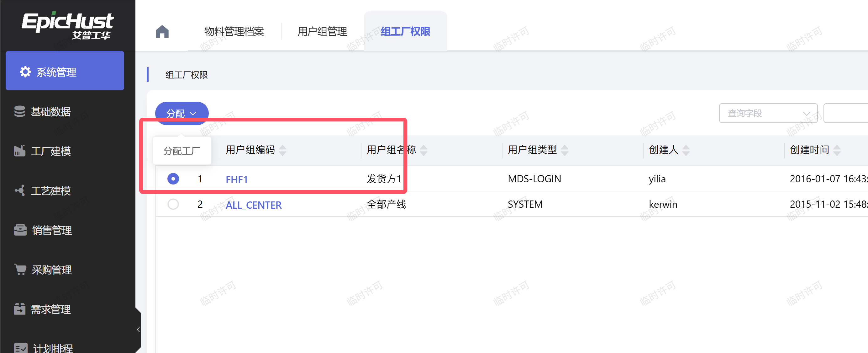Select the FHF1 row radio button
Screen dimensions: 868x353
coord(173,179)
